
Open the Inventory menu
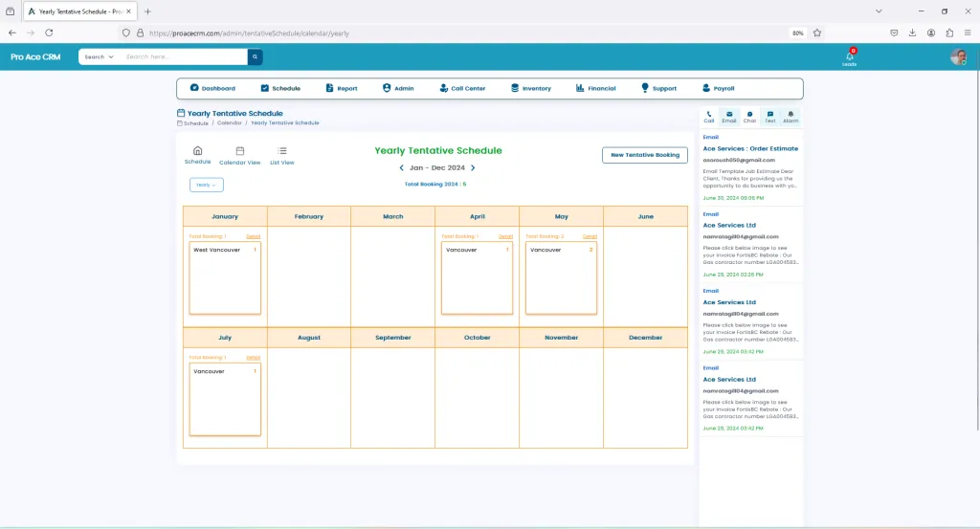coord(531,88)
